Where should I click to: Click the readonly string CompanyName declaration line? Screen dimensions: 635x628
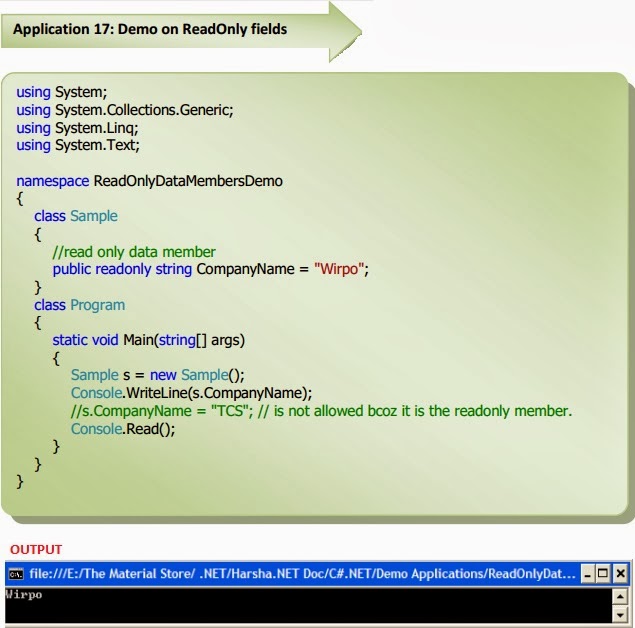coord(211,269)
